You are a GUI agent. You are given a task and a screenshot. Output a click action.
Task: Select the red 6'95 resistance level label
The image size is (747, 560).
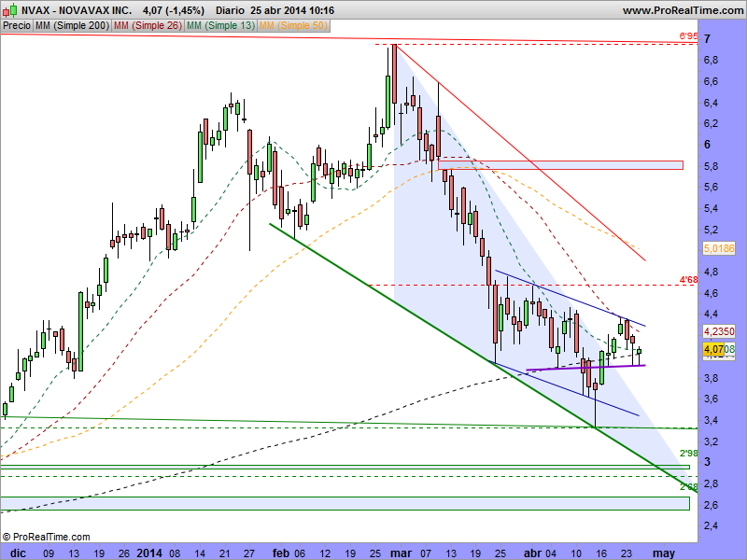(688, 36)
